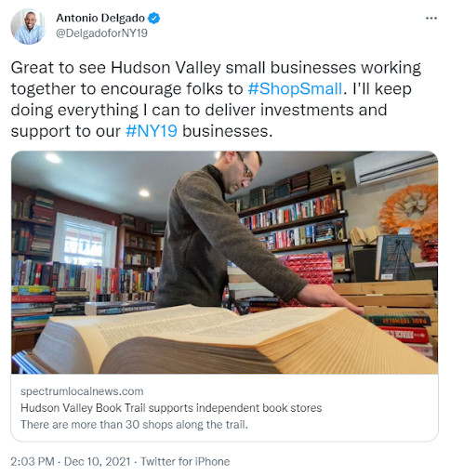Click the 'more than 30 shops' description
Screen dimensions: 450x476
[x=134, y=424]
